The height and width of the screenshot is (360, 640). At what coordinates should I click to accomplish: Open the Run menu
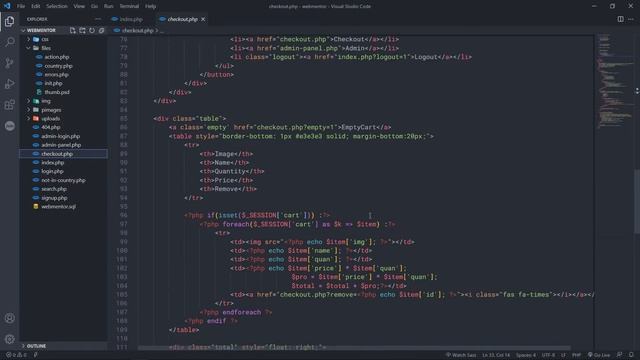click(109, 6)
